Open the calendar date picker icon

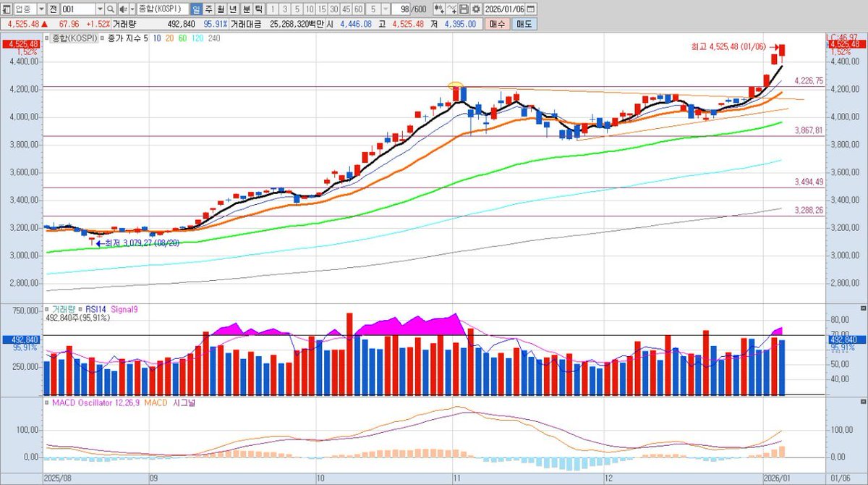tap(531, 9)
